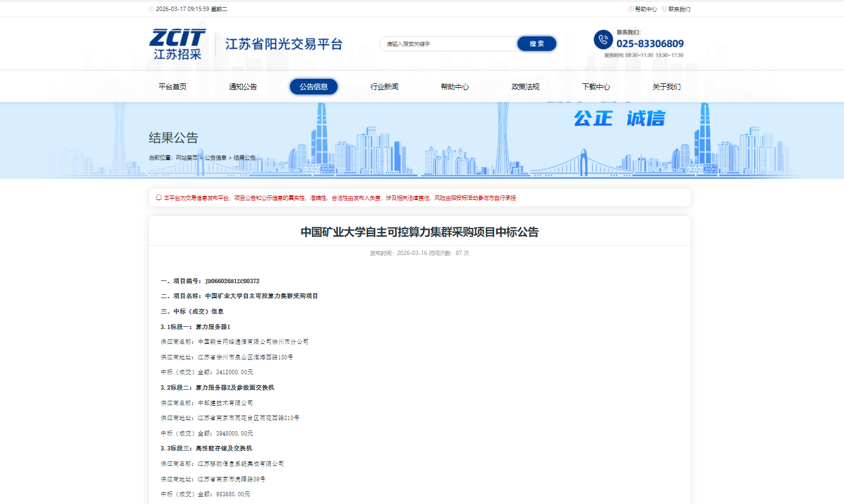The height and width of the screenshot is (504, 844).
Task: Select the highlighted 公告信息 nav tab
Action: (x=314, y=87)
